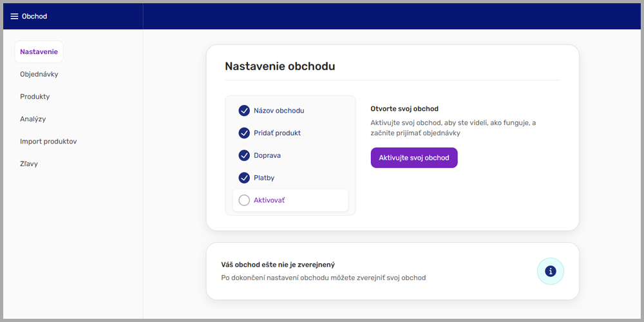644x322 pixels.
Task: Open Produkty from the sidebar
Action: pyautogui.click(x=35, y=97)
